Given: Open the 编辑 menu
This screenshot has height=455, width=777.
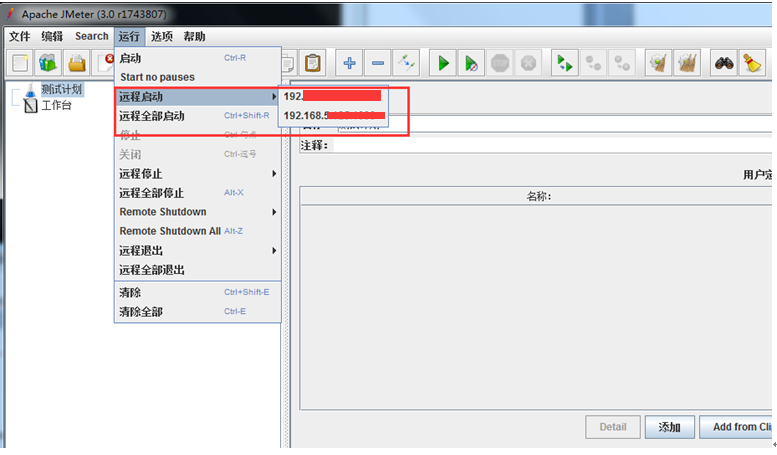Looking at the screenshot, I should (52, 36).
